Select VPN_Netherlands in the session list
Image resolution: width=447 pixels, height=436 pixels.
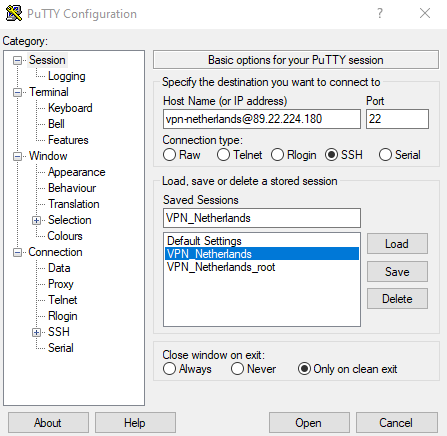(x=262, y=254)
